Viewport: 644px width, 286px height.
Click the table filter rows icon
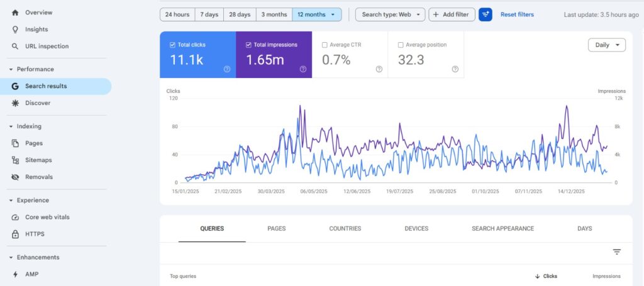pos(617,252)
